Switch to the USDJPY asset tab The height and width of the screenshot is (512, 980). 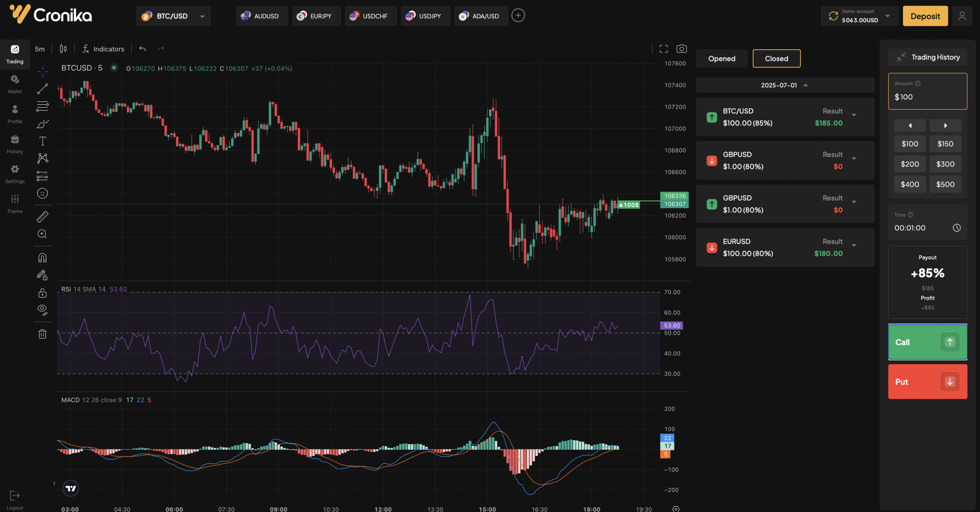pyautogui.click(x=425, y=16)
